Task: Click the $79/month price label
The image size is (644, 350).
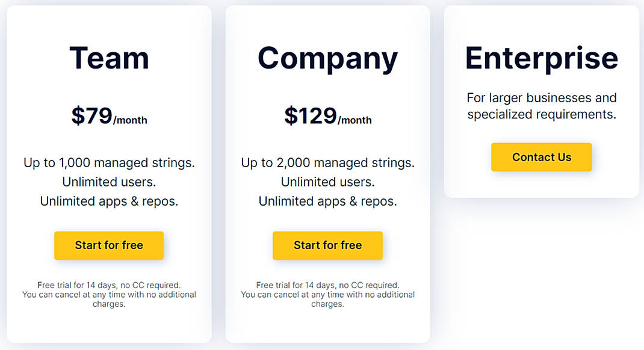Action: pyautogui.click(x=109, y=115)
